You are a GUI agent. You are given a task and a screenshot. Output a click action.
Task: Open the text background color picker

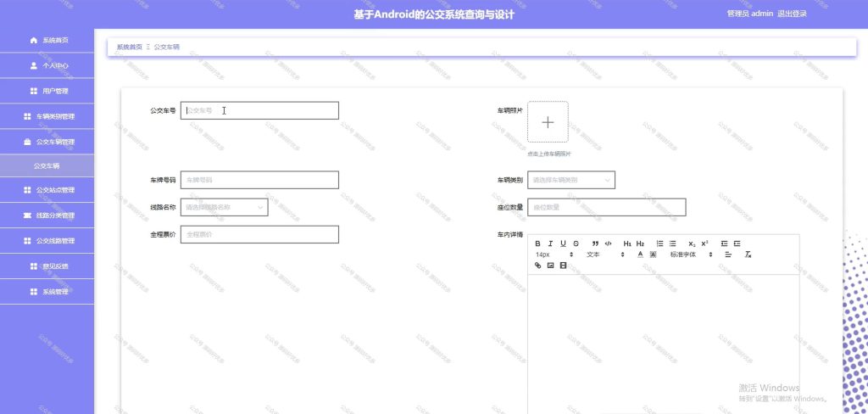pos(653,255)
